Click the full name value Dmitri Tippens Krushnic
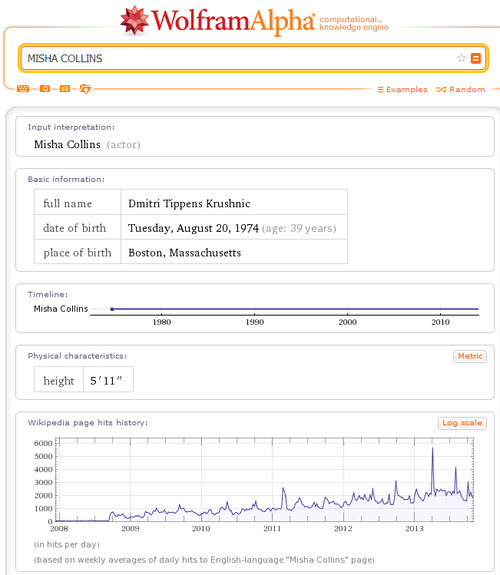500x575 pixels. click(189, 204)
